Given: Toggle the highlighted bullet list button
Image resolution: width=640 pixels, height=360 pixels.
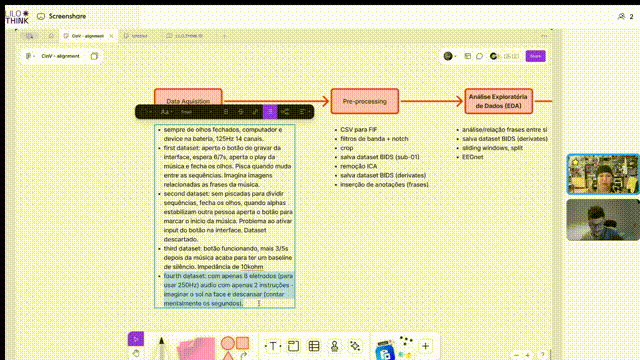Looking at the screenshot, I should pos(270,111).
